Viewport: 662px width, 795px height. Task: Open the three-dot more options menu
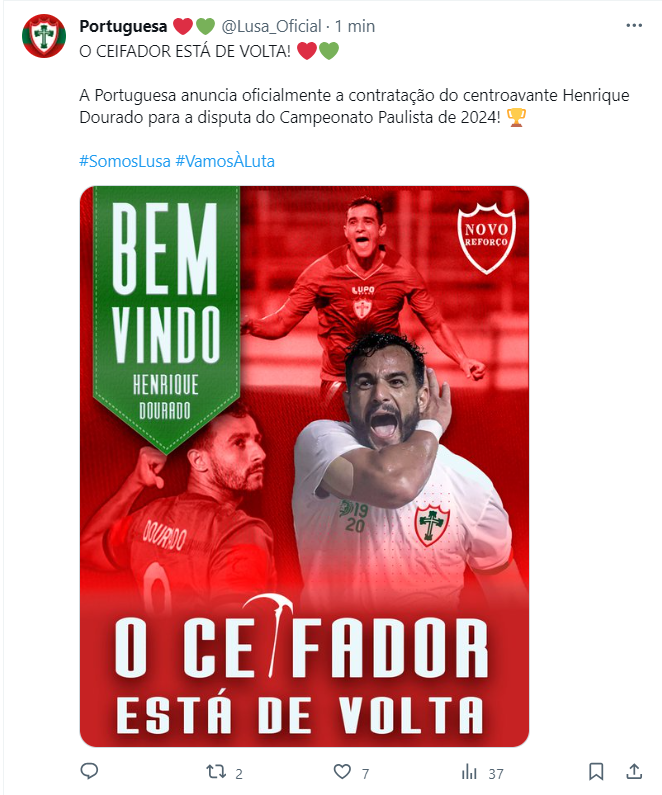coord(634,25)
